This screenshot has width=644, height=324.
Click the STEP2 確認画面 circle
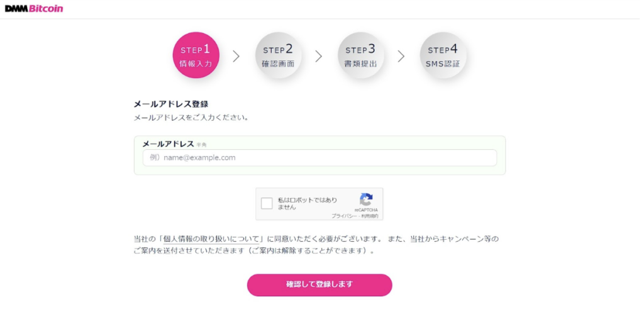278,55
